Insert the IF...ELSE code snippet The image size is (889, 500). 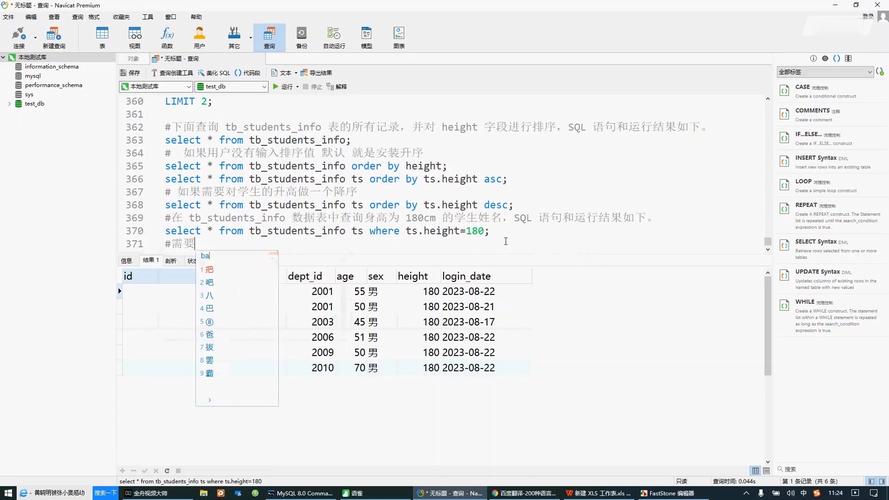tap(830, 138)
